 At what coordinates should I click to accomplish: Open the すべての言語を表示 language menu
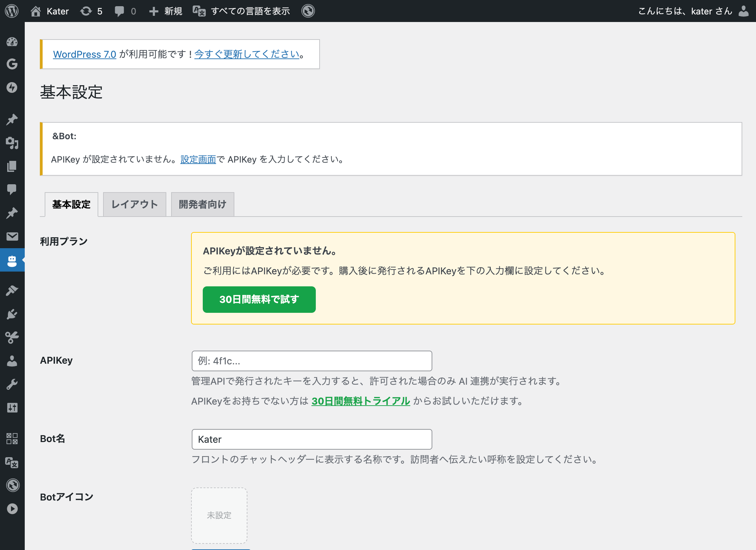(x=241, y=11)
